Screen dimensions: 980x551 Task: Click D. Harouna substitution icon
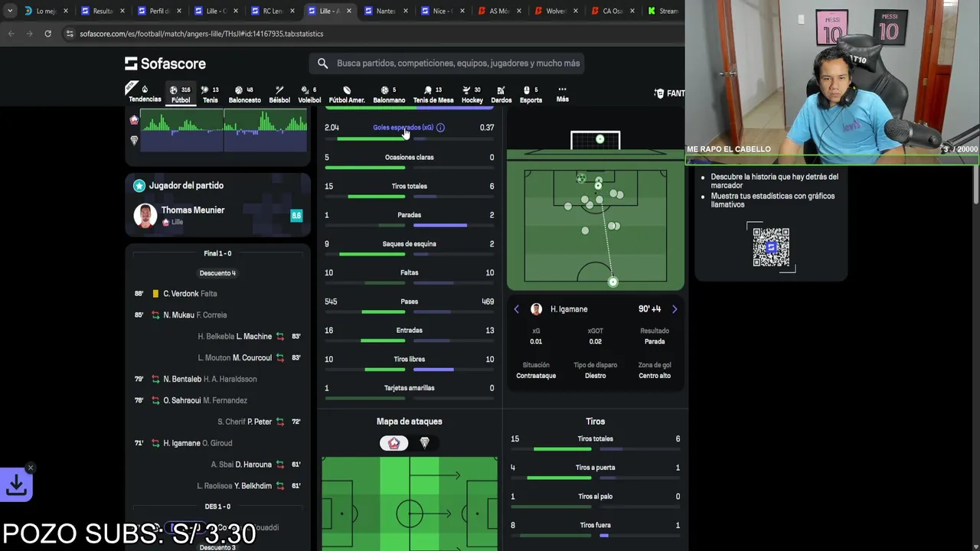[x=279, y=465]
